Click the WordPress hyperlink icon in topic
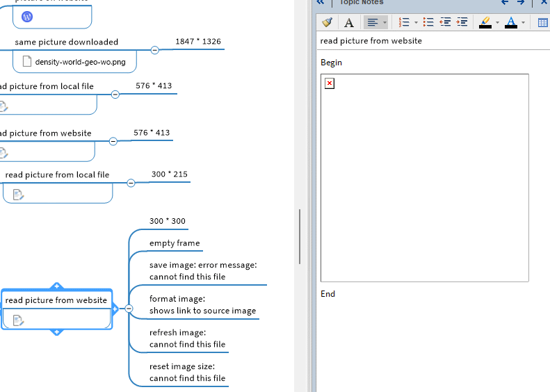This screenshot has width=550, height=392. tap(27, 17)
